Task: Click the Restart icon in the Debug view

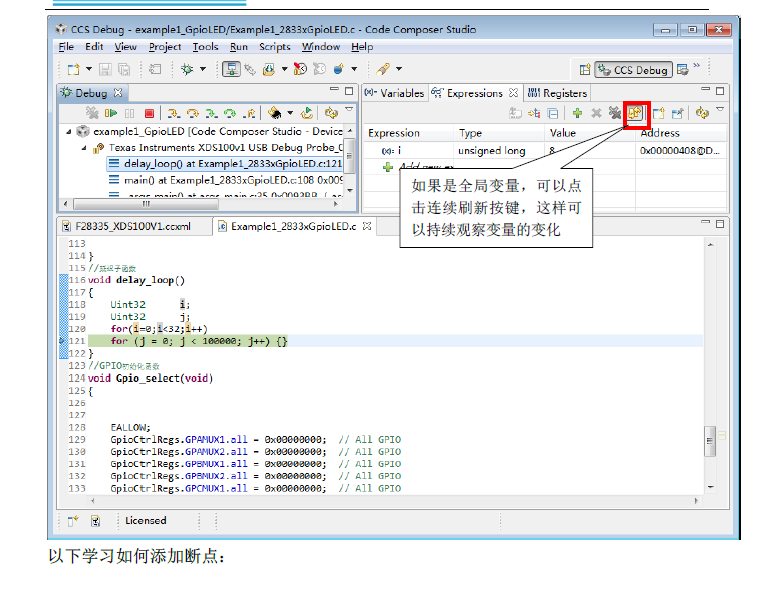Action: point(307,113)
